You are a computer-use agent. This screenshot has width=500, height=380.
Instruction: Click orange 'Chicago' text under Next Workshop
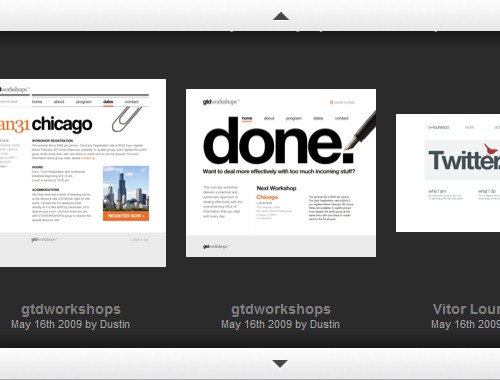point(267,197)
